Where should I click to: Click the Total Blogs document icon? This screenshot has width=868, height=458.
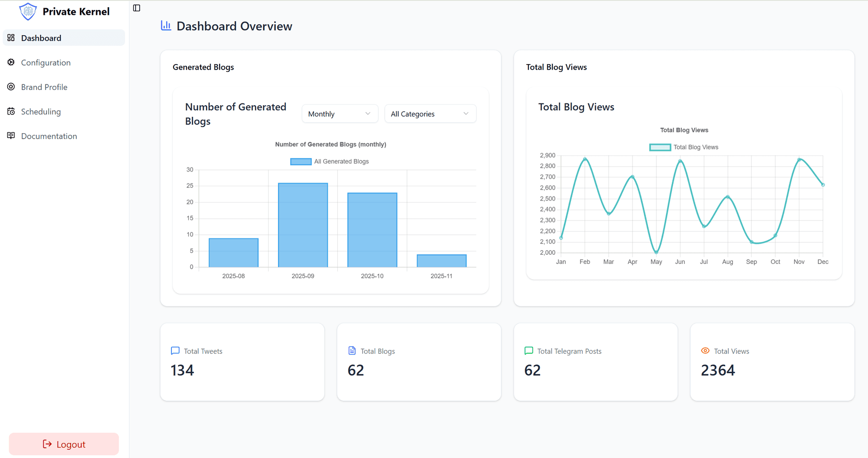(x=352, y=351)
